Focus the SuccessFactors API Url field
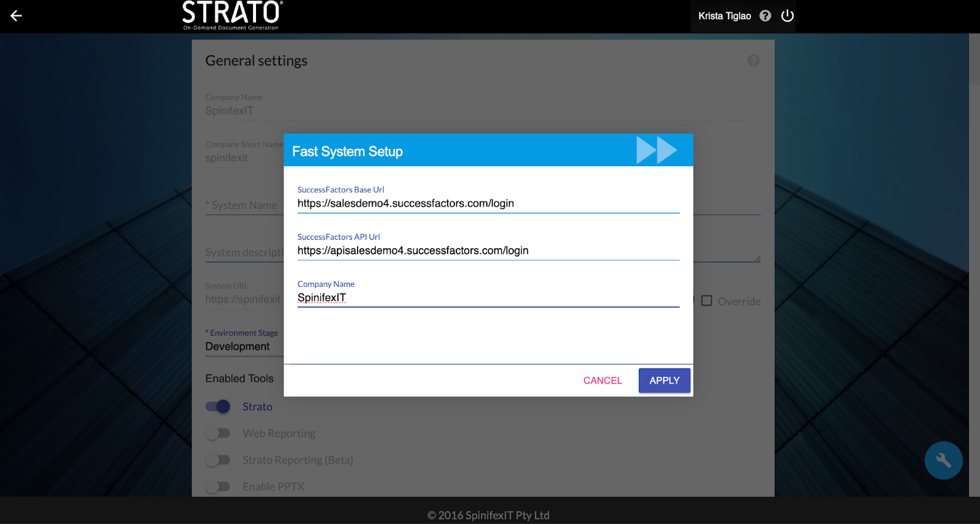 pyautogui.click(x=488, y=251)
